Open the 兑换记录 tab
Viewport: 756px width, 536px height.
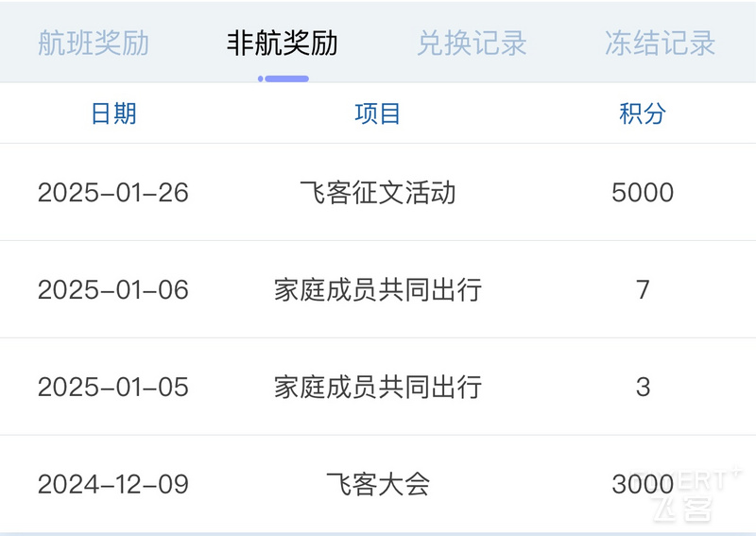pos(472,43)
